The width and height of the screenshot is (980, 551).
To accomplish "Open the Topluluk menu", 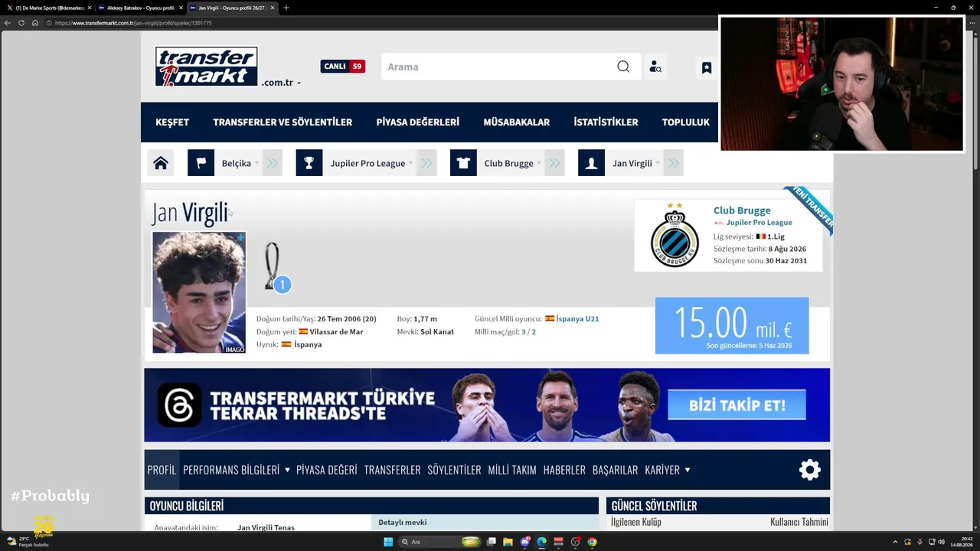I will pyautogui.click(x=686, y=122).
